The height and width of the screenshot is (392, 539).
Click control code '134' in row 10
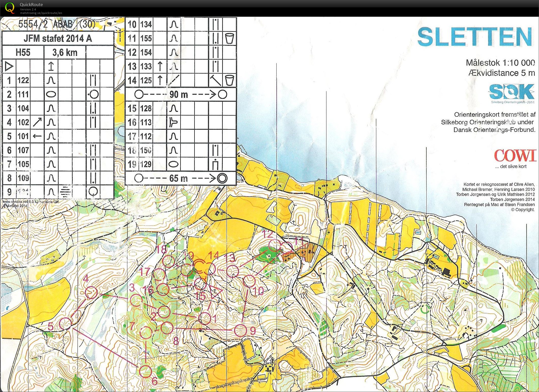click(x=146, y=24)
